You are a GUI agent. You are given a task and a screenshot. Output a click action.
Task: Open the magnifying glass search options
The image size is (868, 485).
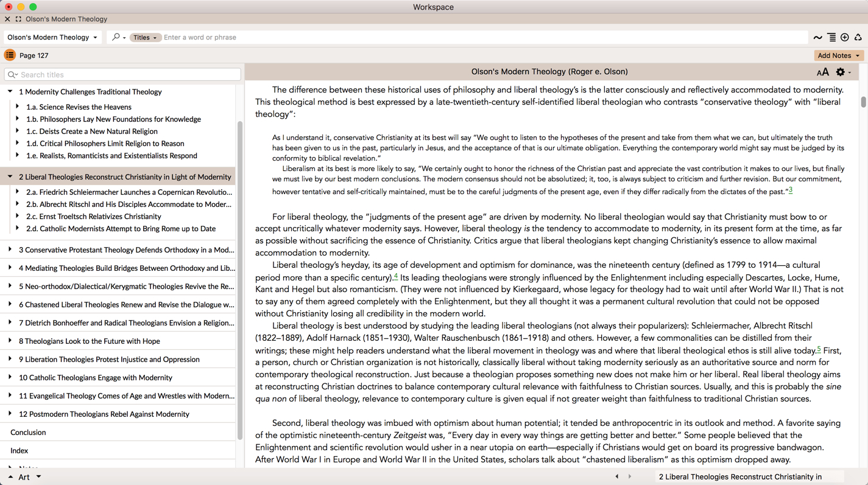(x=119, y=37)
